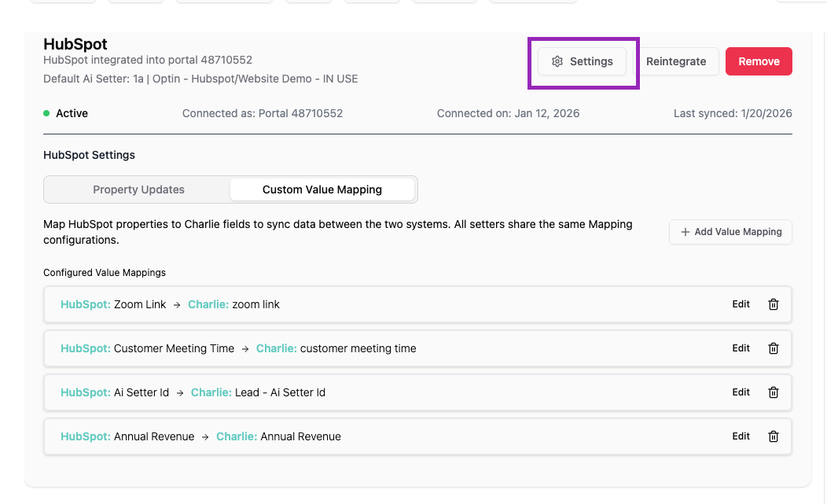Click the HubSpot heading title
The width and height of the screenshot is (827, 504).
pyautogui.click(x=75, y=44)
